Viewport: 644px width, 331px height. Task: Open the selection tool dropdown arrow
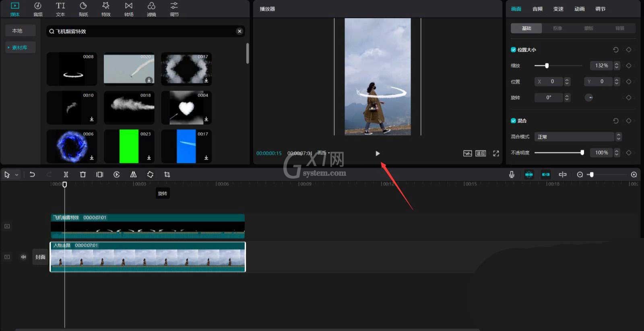tap(17, 175)
